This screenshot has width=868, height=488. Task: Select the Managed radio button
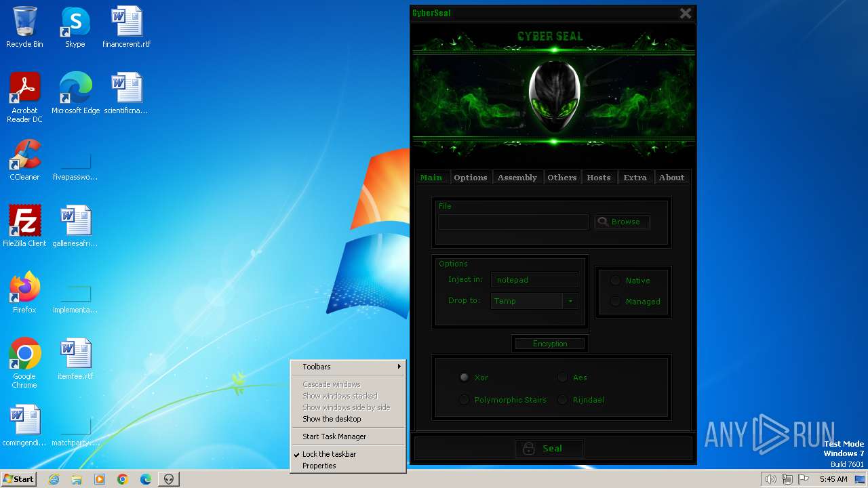615,302
